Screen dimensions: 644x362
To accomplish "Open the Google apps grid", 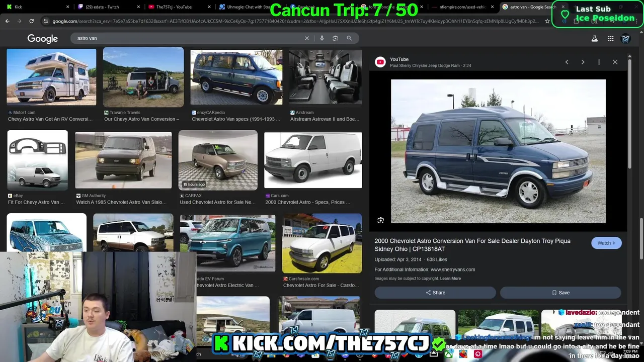I will coord(610,39).
